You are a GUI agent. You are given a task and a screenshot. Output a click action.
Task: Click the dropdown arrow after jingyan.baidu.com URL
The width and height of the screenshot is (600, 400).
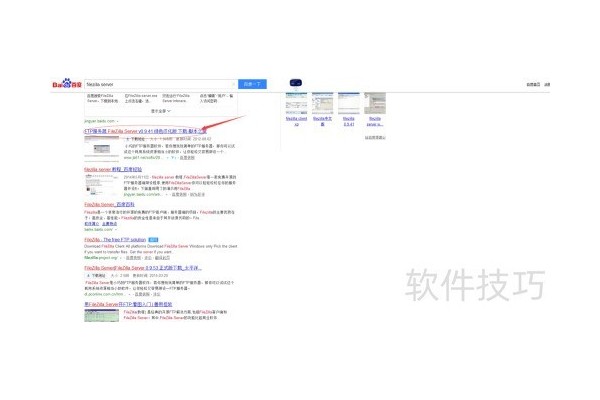(117, 121)
